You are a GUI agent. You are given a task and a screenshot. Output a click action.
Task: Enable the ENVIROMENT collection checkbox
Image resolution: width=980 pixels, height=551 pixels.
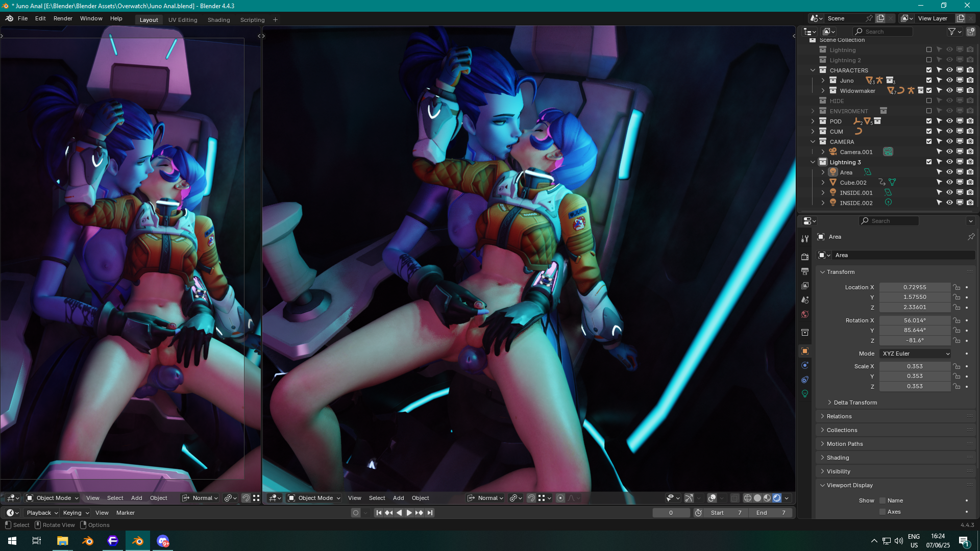click(x=929, y=111)
